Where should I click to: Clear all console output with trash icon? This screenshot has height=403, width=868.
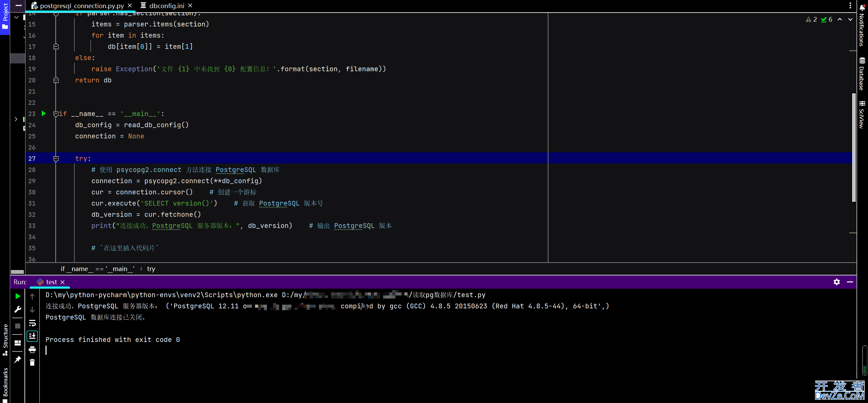(32, 363)
